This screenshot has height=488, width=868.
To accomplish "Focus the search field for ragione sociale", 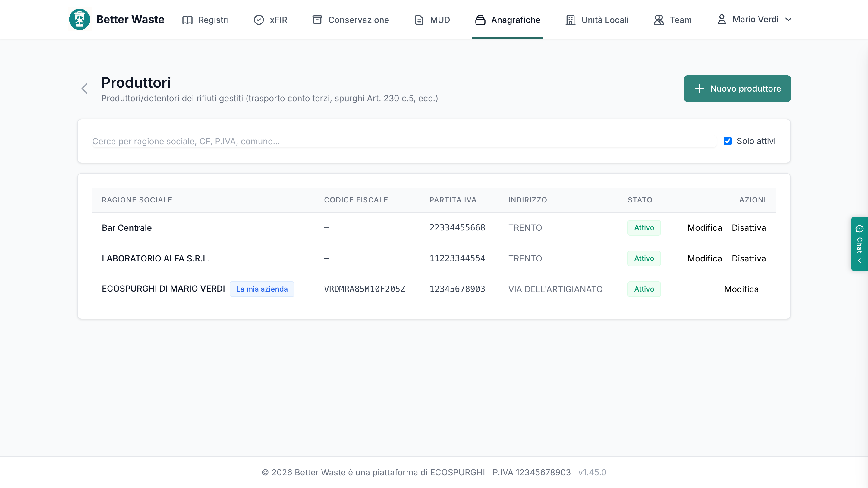I will pos(404,141).
